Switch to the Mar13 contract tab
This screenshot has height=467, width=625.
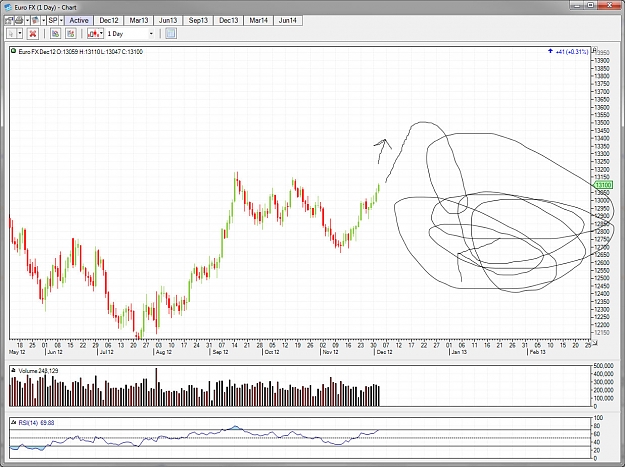(x=139, y=20)
